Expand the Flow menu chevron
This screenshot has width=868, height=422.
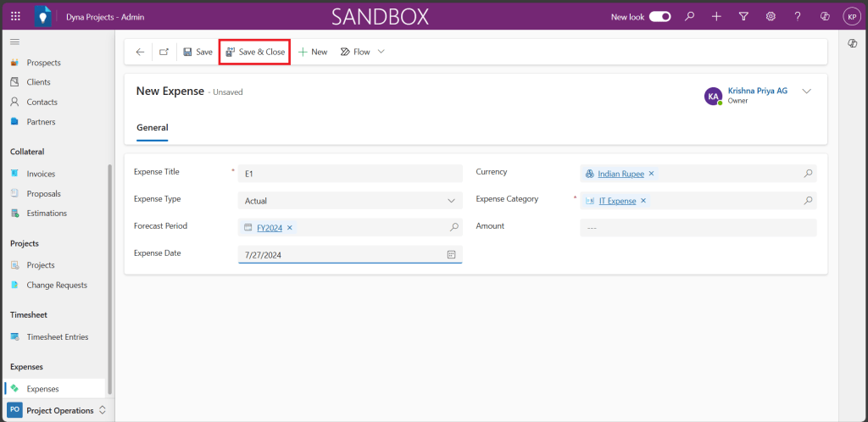381,52
